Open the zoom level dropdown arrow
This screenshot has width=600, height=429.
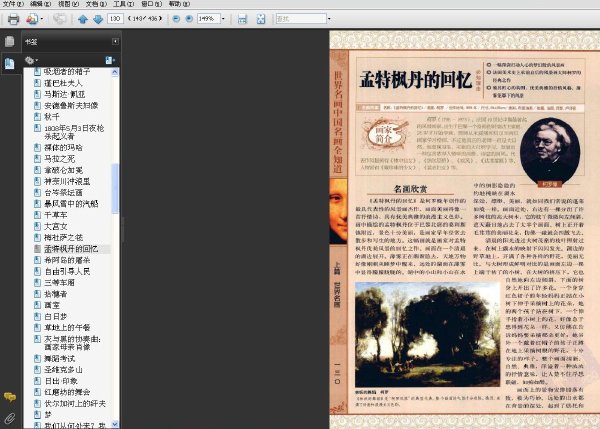(x=223, y=18)
